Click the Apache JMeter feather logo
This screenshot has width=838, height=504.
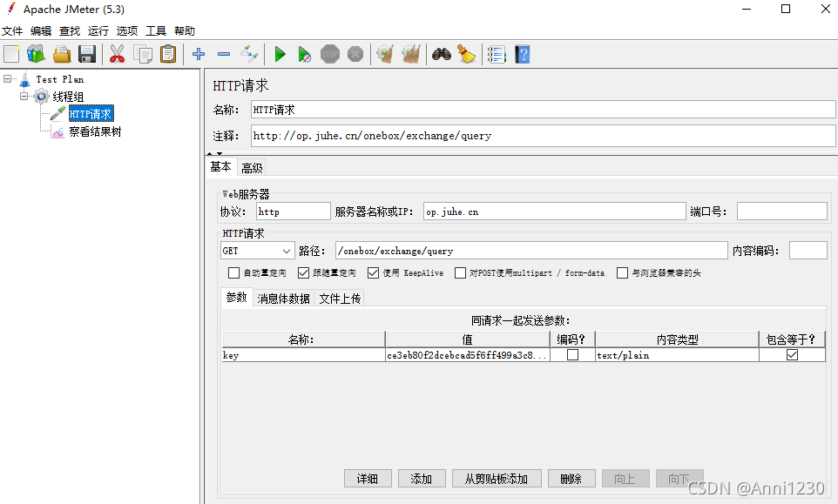click(x=10, y=9)
